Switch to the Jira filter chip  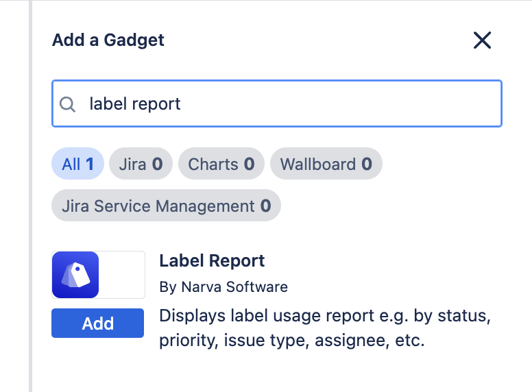[141, 164]
